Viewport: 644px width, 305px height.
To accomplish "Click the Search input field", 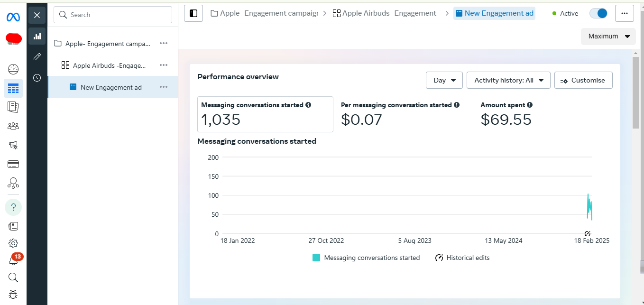I will pyautogui.click(x=113, y=15).
